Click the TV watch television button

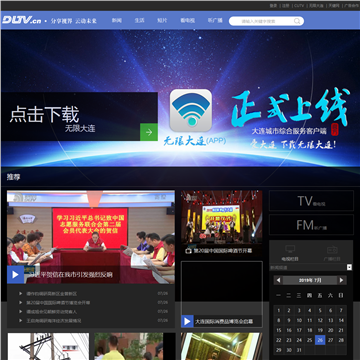pyautogui.click(x=311, y=201)
